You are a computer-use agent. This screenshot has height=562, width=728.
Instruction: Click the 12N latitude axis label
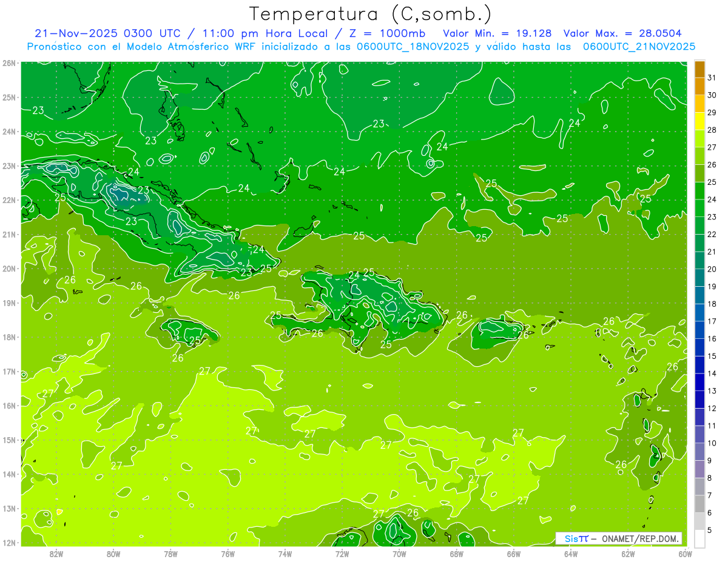9,543
